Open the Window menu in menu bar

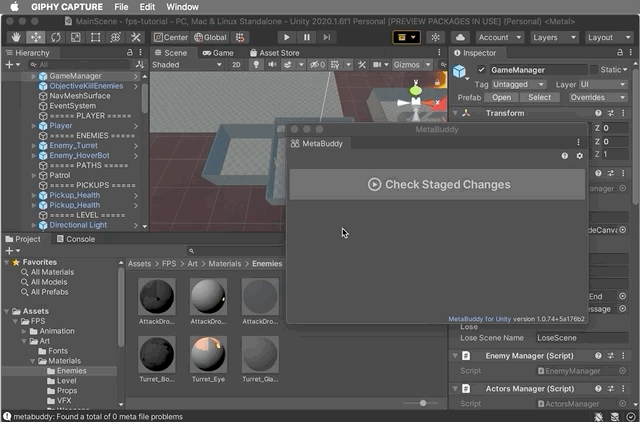[x=182, y=7]
